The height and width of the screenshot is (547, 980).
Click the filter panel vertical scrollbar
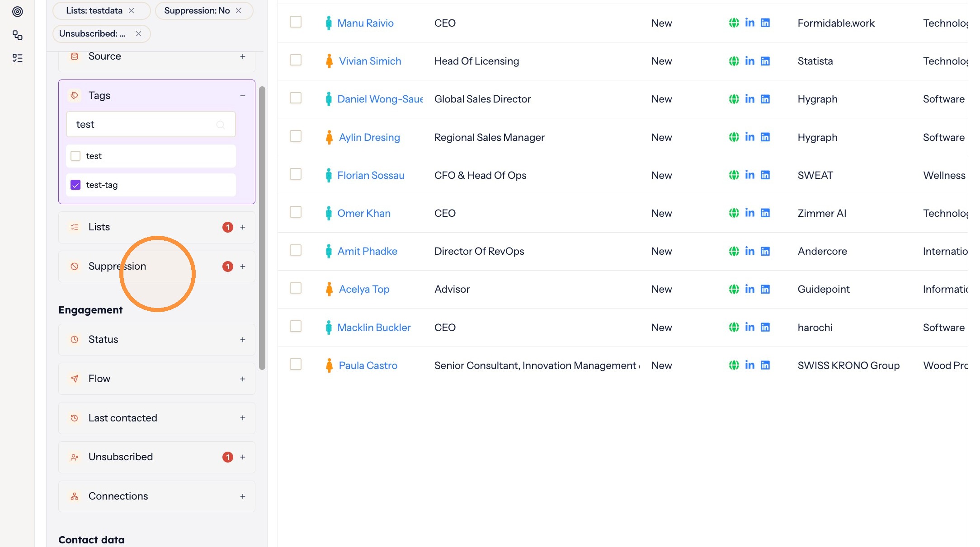click(262, 228)
